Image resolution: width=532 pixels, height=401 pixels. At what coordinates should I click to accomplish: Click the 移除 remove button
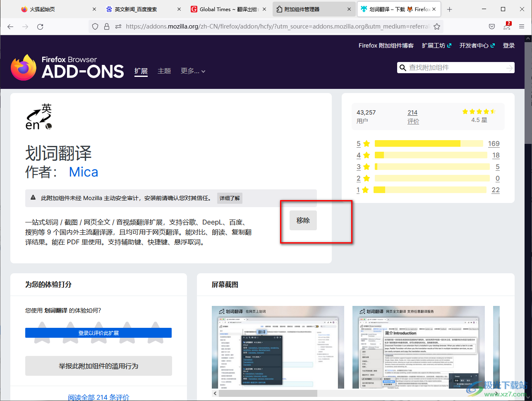coord(303,221)
